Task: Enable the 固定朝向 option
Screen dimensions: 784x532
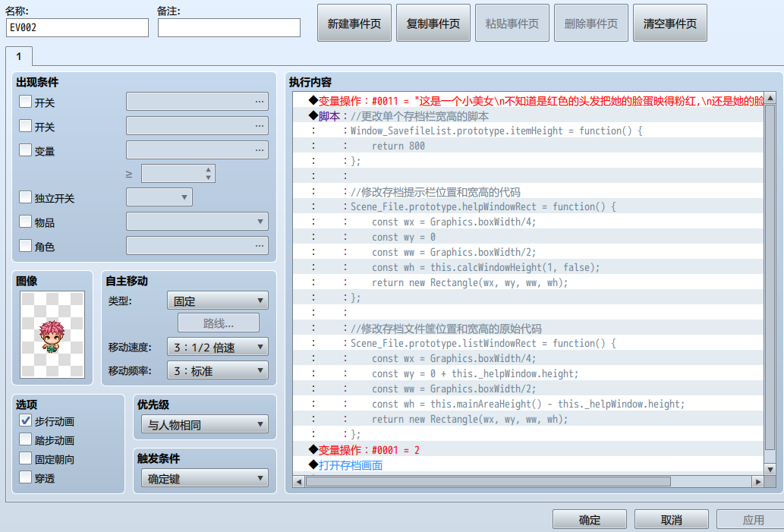Action: click(25, 458)
